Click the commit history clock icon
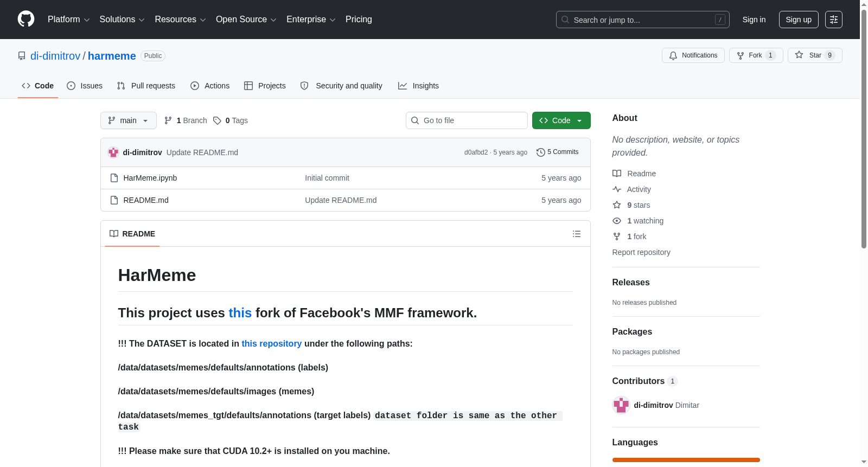This screenshot has height=467, width=868. click(540, 152)
